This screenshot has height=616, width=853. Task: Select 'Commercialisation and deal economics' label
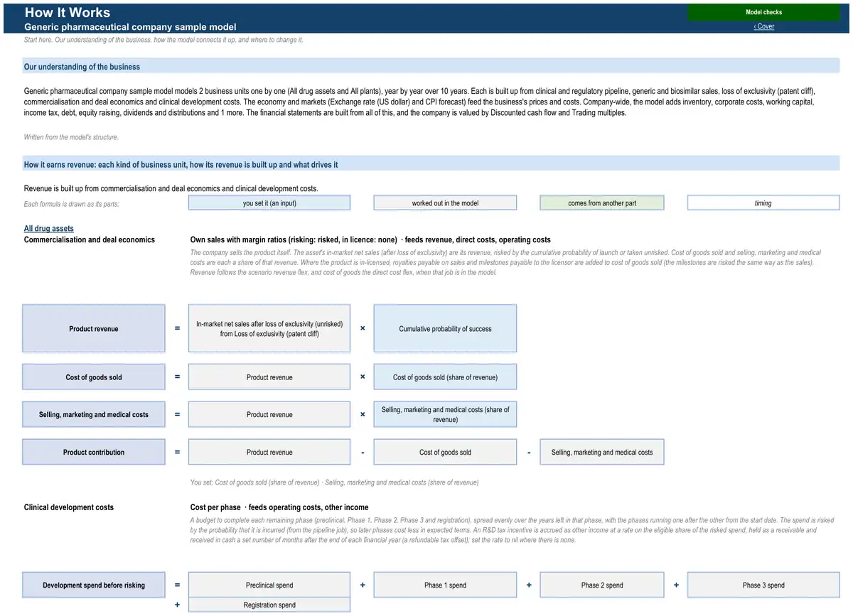pos(90,240)
